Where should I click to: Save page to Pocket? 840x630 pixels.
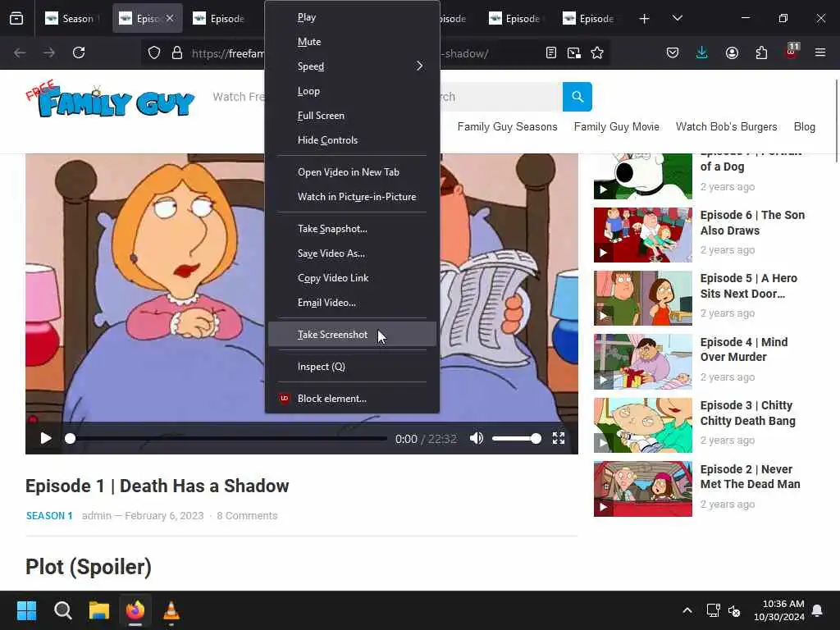pyautogui.click(x=673, y=52)
